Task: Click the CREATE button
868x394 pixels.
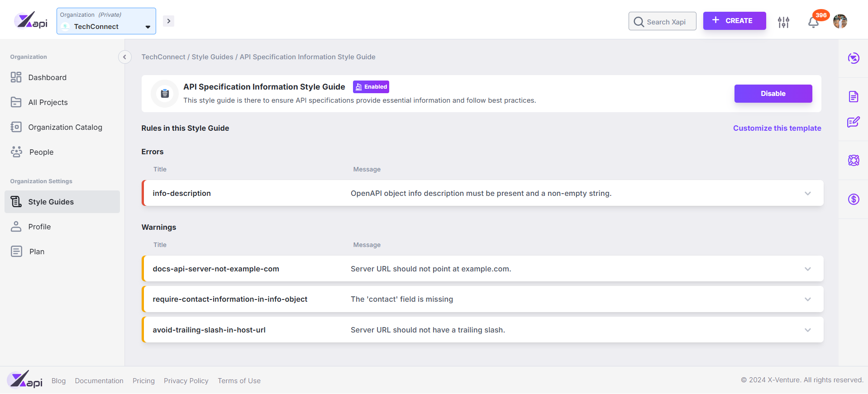Action: point(734,21)
